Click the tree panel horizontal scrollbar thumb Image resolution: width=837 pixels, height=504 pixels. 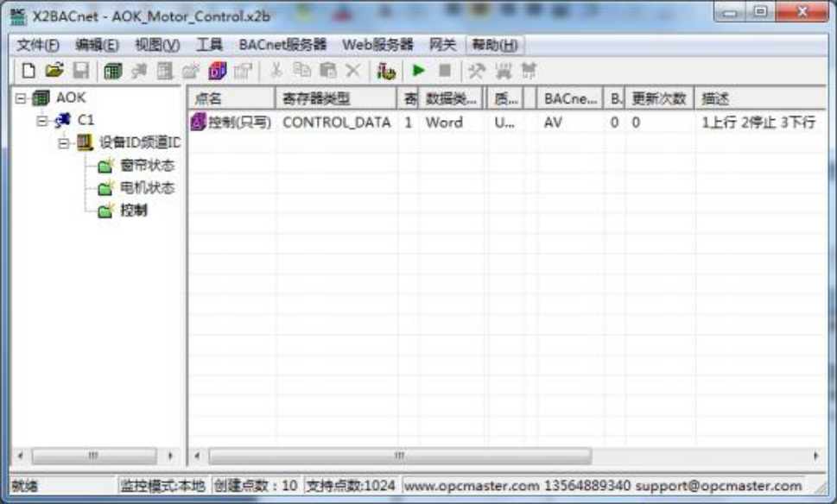coord(94,456)
